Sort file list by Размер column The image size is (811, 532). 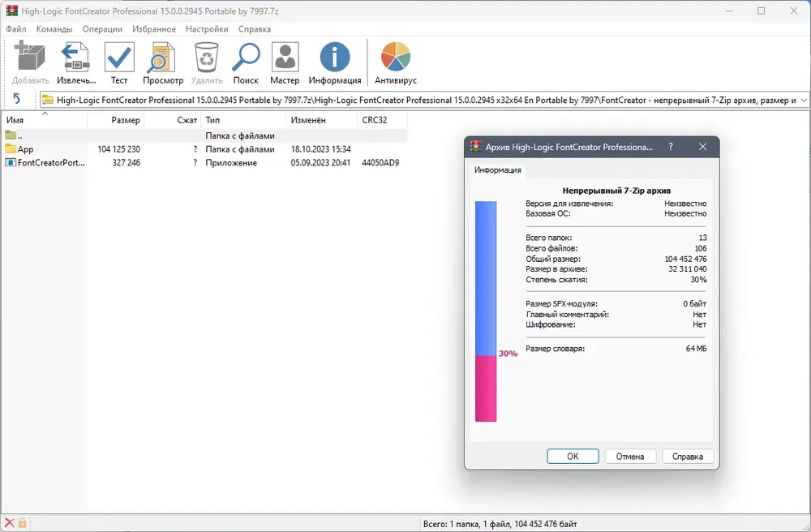click(116, 120)
